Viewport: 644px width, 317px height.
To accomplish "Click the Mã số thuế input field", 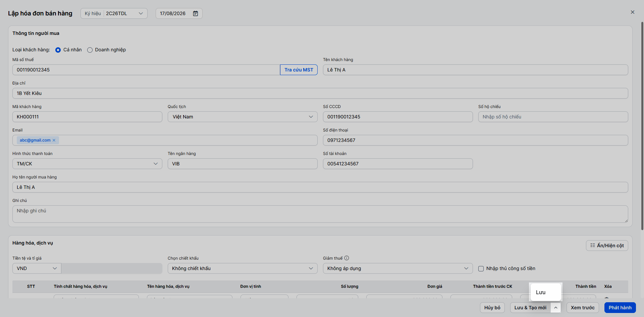I will (146, 70).
